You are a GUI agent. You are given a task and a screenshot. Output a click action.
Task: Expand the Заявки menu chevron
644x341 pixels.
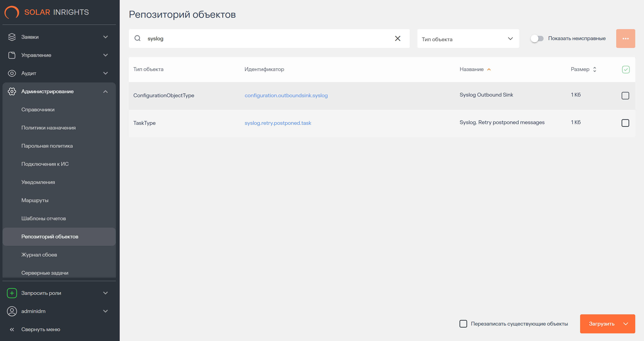106,37
